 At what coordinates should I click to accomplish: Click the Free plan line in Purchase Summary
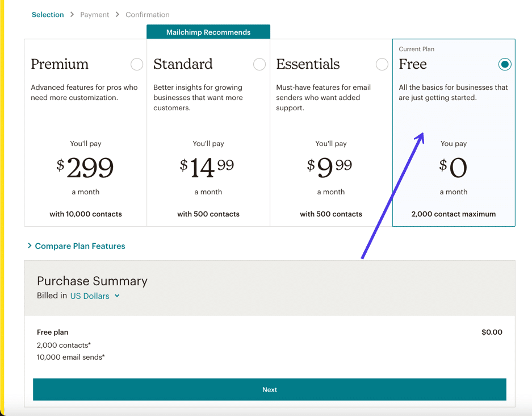click(x=52, y=332)
